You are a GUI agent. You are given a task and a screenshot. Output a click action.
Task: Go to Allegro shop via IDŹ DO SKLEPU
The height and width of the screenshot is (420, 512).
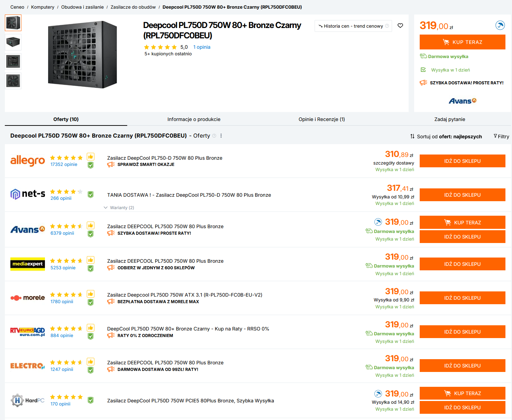tap(462, 161)
